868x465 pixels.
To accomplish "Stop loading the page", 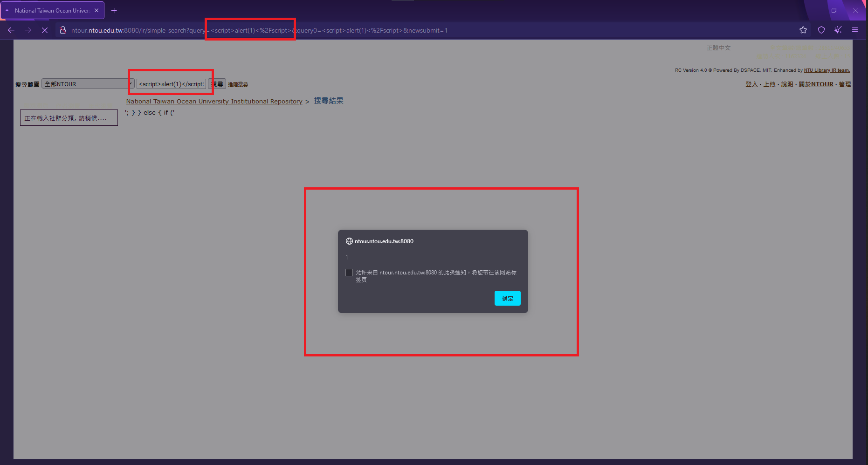I will point(45,30).
